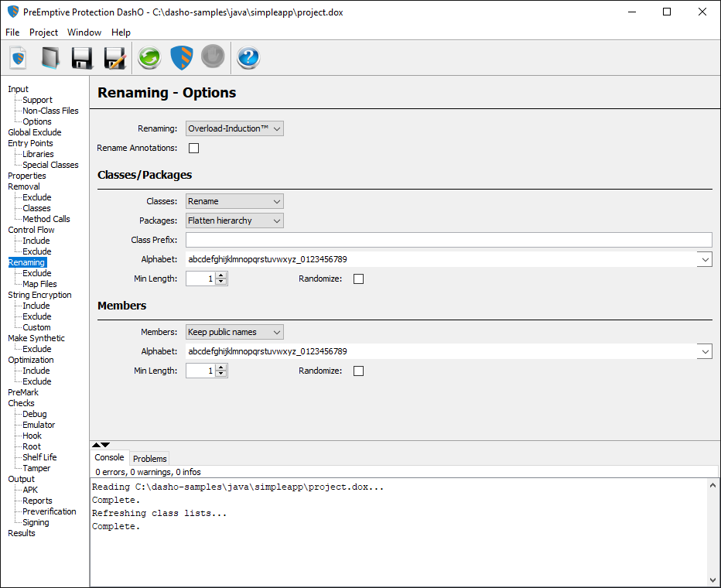The image size is (721, 588).
Task: Toggle the Rename Annotations checkbox
Action: coord(194,148)
